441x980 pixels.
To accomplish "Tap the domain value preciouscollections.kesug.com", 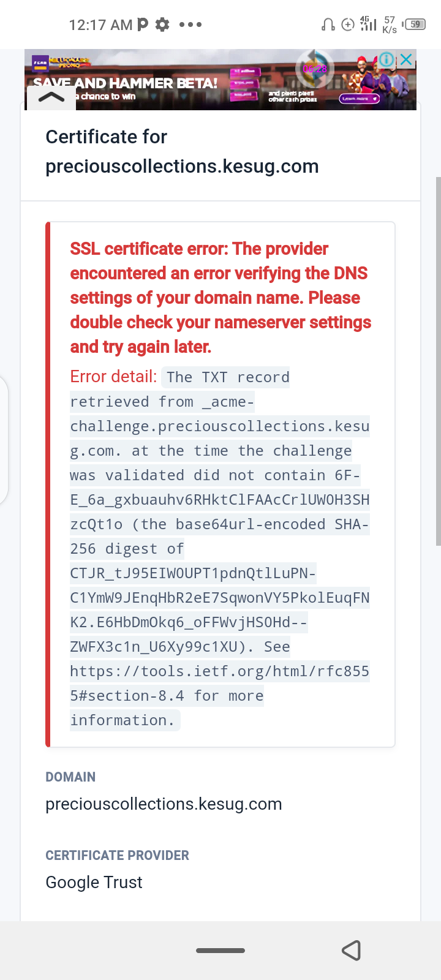I will pos(164,804).
